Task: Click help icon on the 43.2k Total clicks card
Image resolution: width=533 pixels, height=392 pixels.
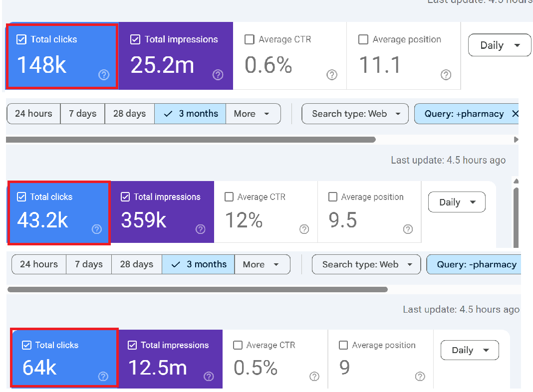Action: pos(97,229)
